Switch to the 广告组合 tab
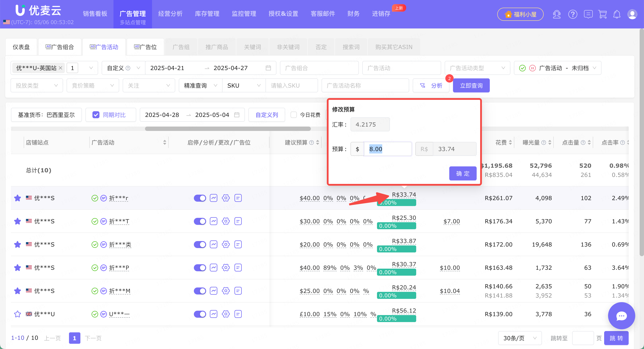Image resolution: width=644 pixels, height=349 pixels. coord(60,47)
